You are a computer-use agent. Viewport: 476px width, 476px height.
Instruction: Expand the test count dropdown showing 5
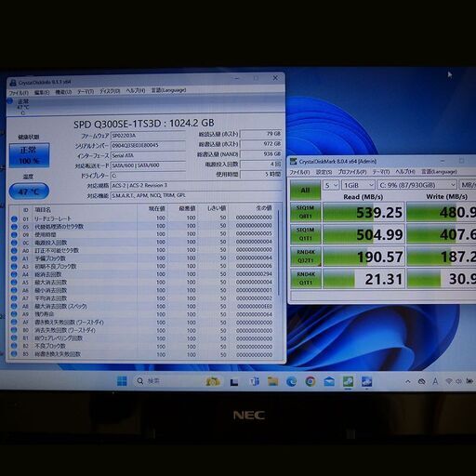click(331, 185)
